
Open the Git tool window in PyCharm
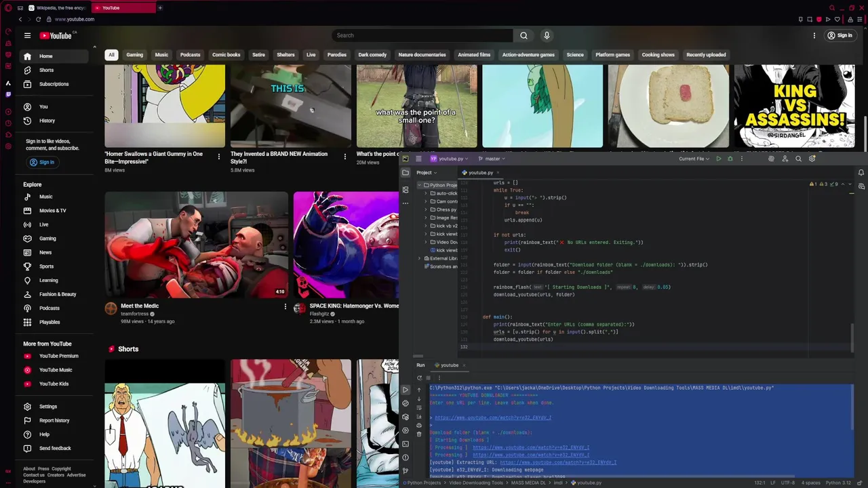click(x=406, y=470)
